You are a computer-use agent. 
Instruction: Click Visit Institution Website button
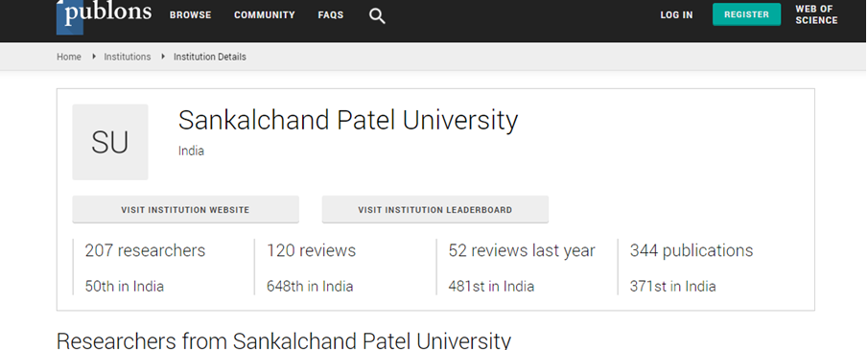185,210
